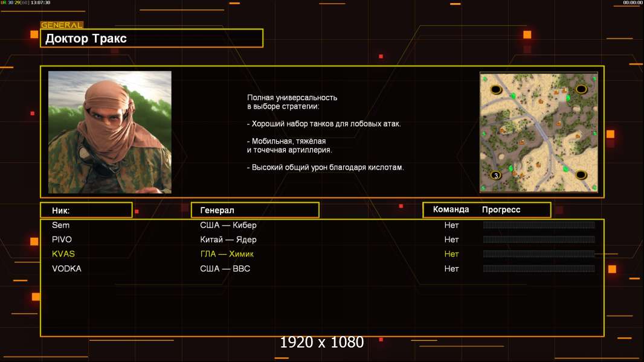Click team value Нет in PIVO row
Image resolution: width=644 pixels, height=362 pixels.
click(x=451, y=240)
